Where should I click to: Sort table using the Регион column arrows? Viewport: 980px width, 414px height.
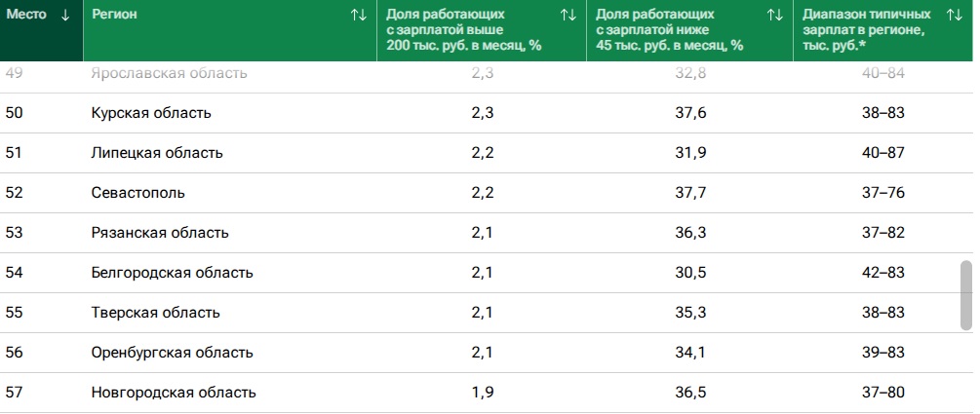pyautogui.click(x=359, y=15)
